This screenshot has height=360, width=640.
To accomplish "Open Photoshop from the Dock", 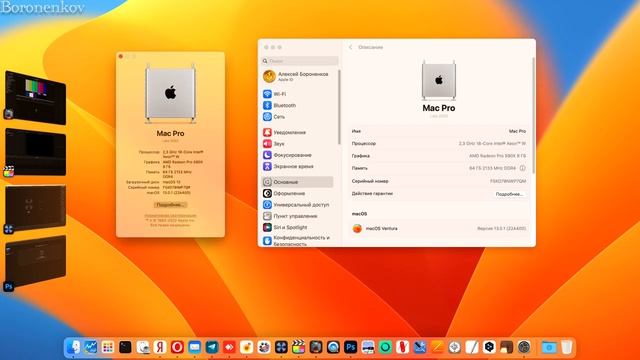I will point(351,347).
